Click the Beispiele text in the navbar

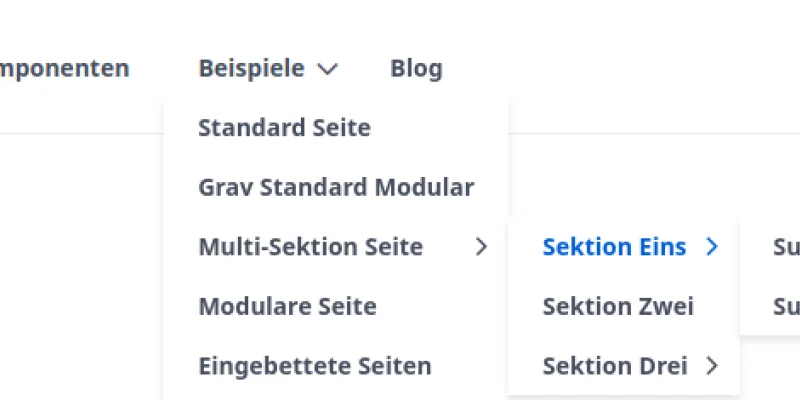251,69
